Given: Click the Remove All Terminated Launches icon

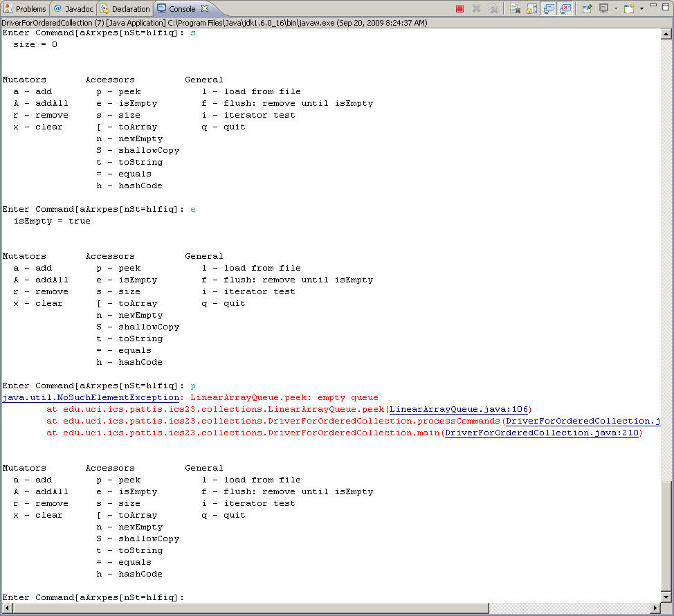Looking at the screenshot, I should click(x=493, y=9).
